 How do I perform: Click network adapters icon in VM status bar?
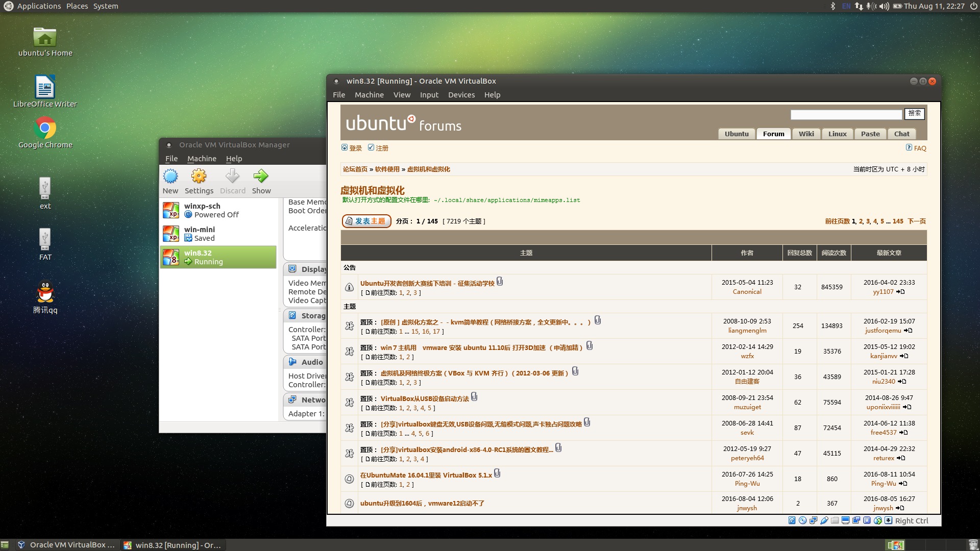813,520
